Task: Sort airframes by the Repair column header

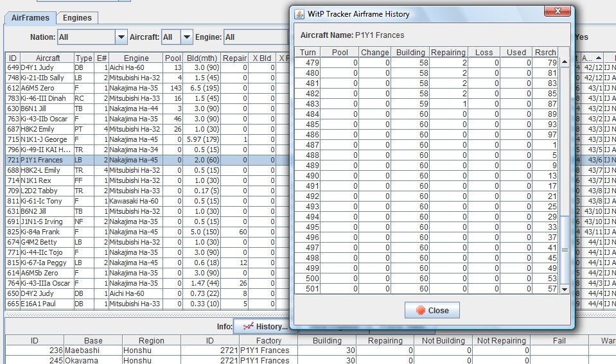Action: click(234, 58)
